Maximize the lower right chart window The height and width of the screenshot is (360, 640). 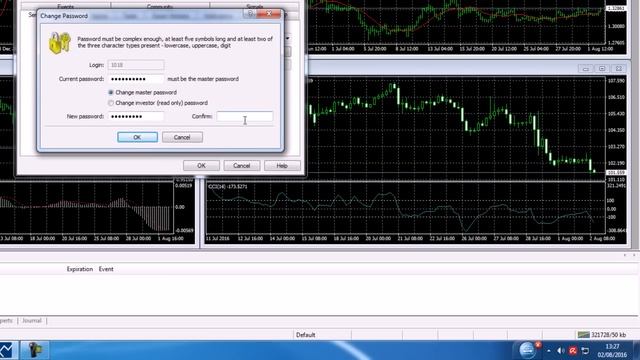pos(602,69)
